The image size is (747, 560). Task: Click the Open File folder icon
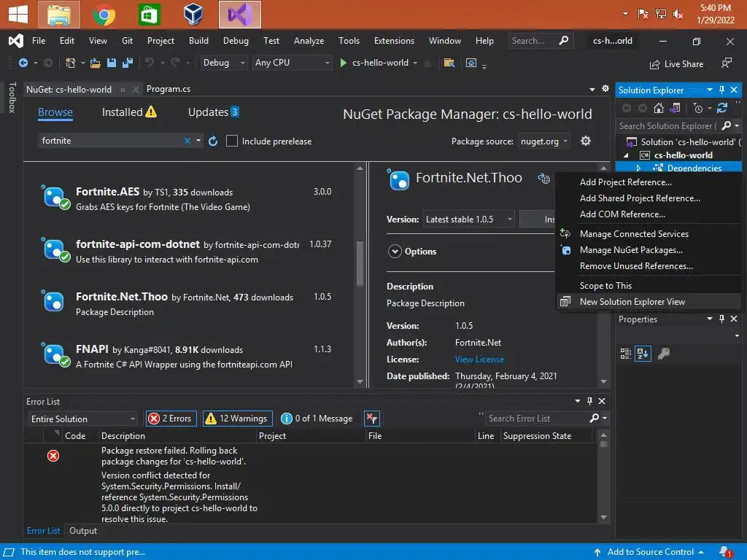coord(96,63)
